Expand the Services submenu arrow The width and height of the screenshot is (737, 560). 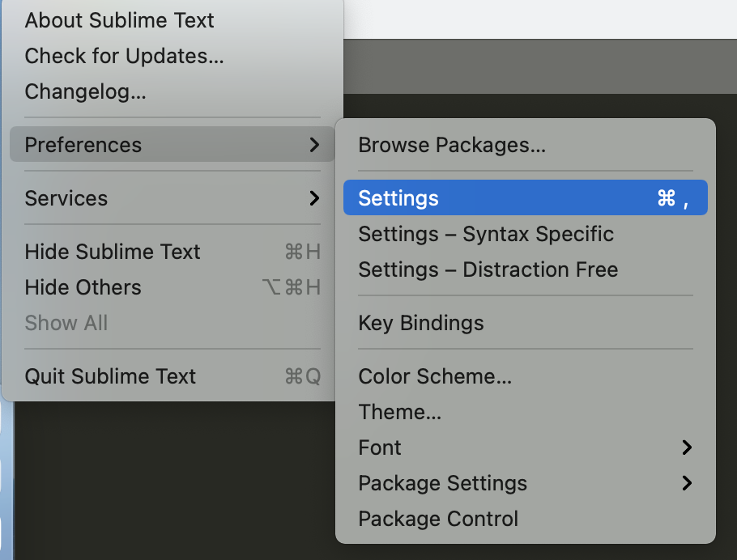coord(314,197)
